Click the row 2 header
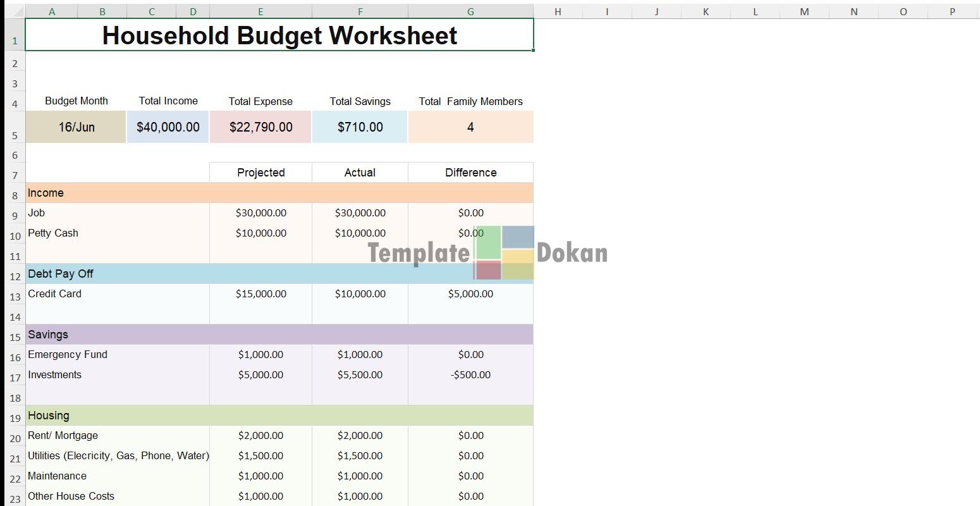The height and width of the screenshot is (506, 980). click(x=15, y=63)
